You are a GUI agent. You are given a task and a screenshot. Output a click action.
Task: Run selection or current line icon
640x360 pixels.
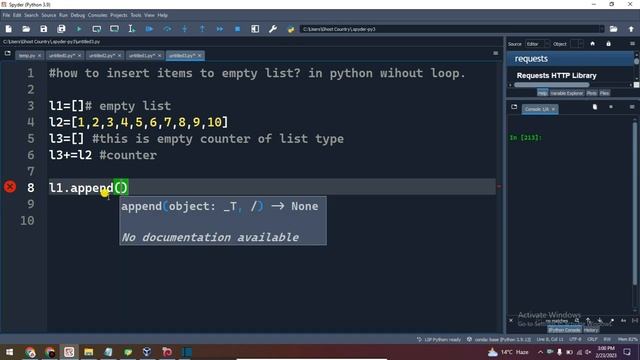(132, 29)
